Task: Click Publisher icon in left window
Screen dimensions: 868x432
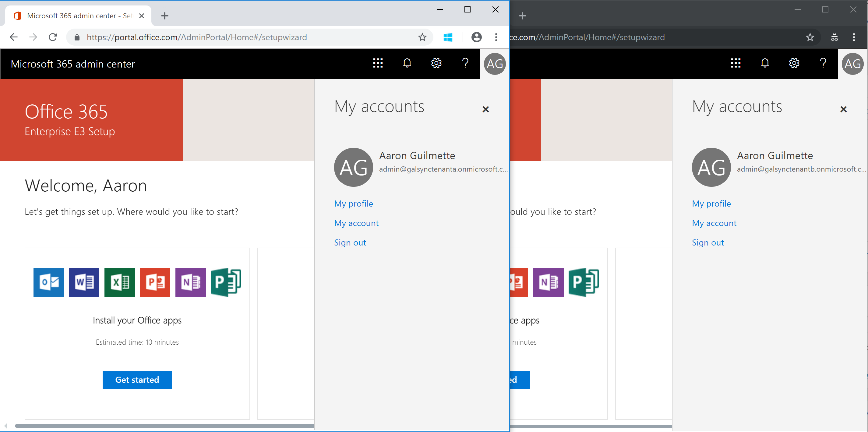Action: click(226, 282)
